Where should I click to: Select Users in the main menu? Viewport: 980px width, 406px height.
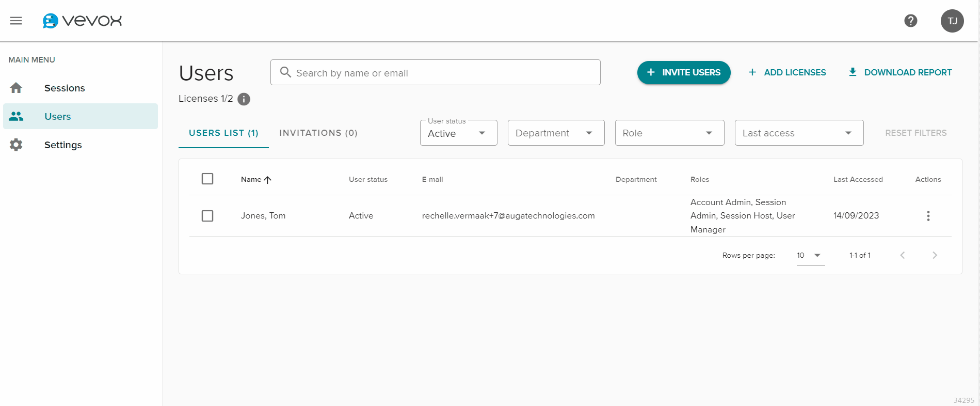click(81, 116)
